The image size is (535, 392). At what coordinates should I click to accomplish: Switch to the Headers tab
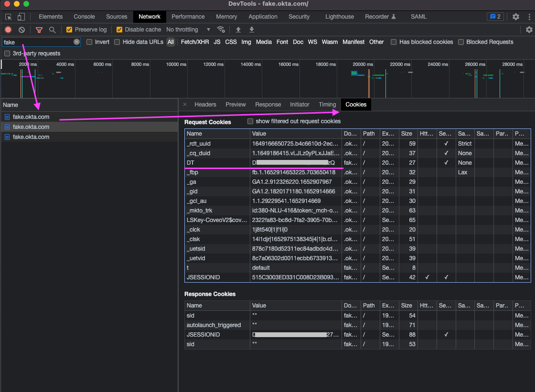[205, 104]
